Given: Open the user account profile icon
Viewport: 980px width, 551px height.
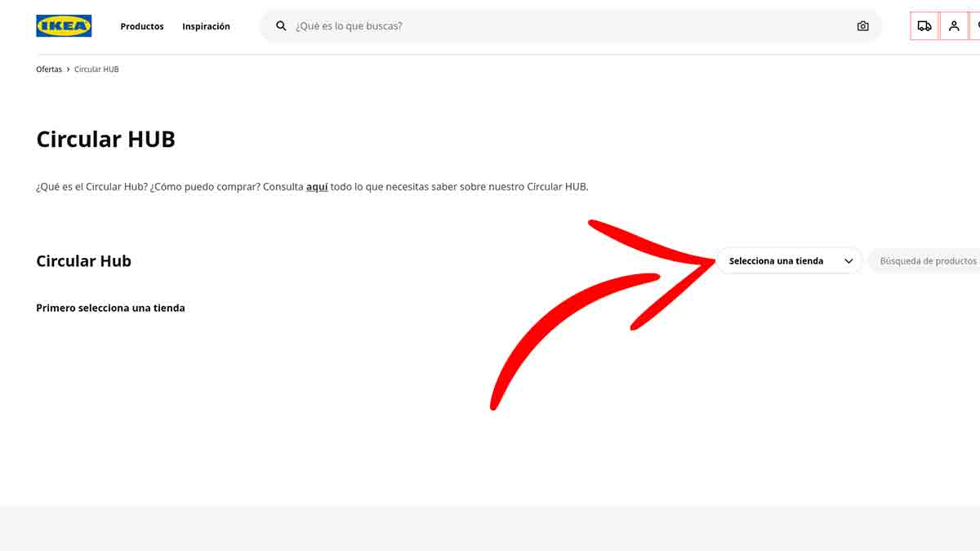Looking at the screenshot, I should [x=954, y=26].
